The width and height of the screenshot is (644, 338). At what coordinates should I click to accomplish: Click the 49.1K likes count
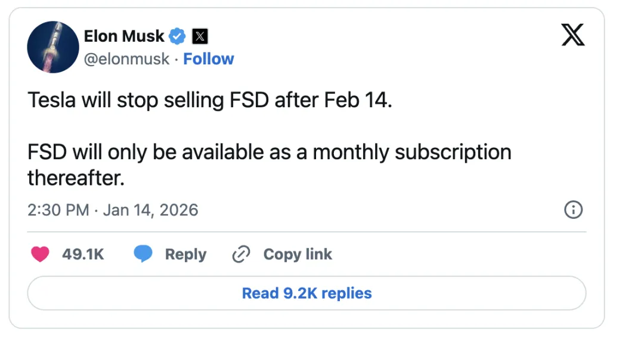pyautogui.click(x=83, y=255)
